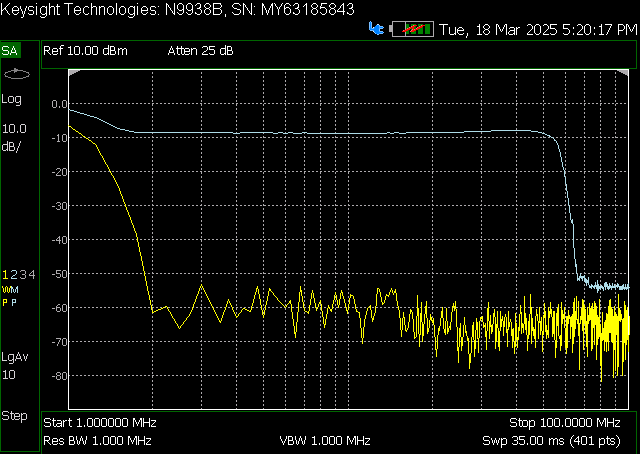Image resolution: width=640 pixels, height=454 pixels.
Task: Click the Log scale type label
Action: point(11,99)
